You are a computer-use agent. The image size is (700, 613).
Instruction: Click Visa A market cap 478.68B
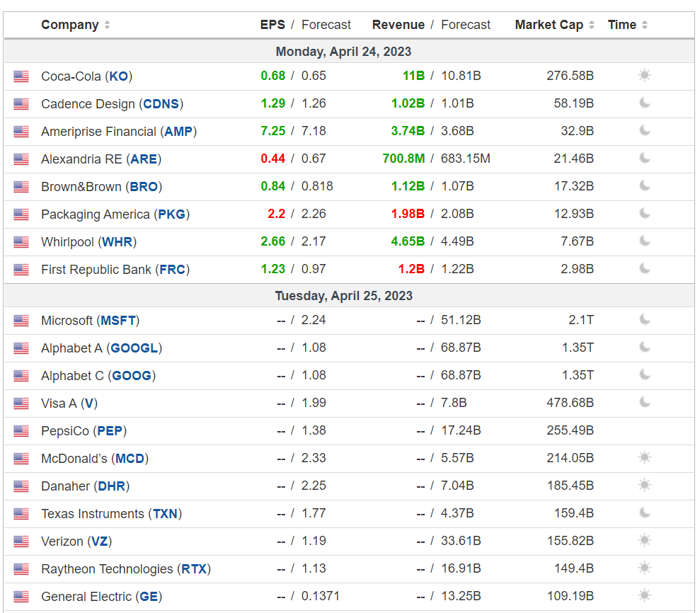[570, 403]
